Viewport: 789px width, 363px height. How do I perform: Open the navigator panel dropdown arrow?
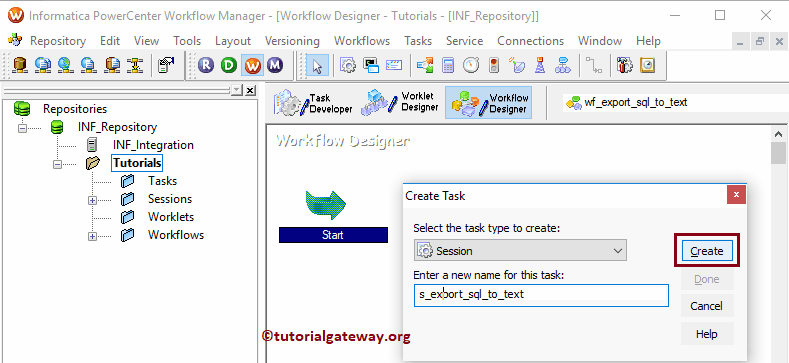click(x=237, y=90)
